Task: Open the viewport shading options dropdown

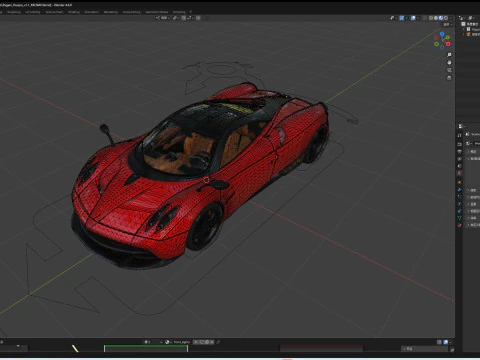Action: coord(451,18)
